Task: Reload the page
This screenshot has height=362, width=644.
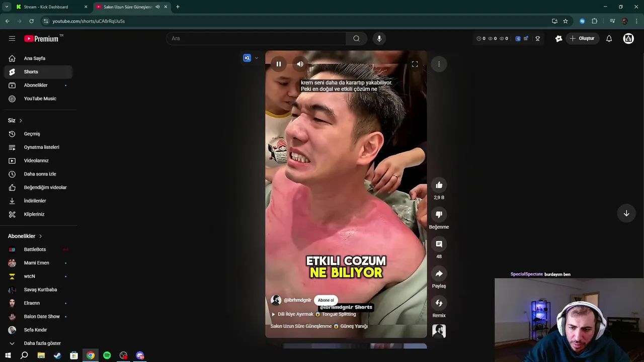Action: tap(31, 21)
